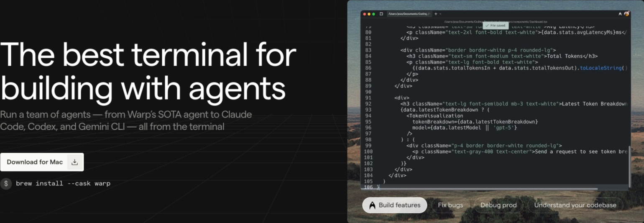Screen dimensions: 644x223
Task: Click the green maximize dot of terminal window
Action: tap(373, 14)
